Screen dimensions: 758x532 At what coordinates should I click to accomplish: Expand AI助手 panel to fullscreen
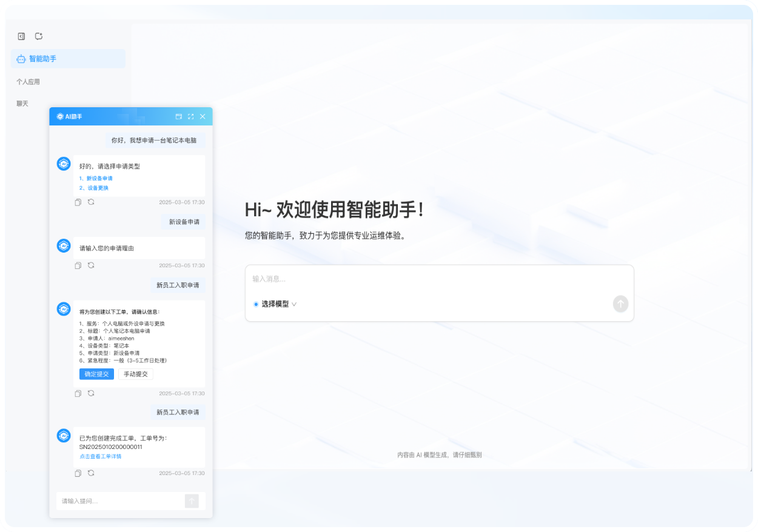tap(190, 116)
